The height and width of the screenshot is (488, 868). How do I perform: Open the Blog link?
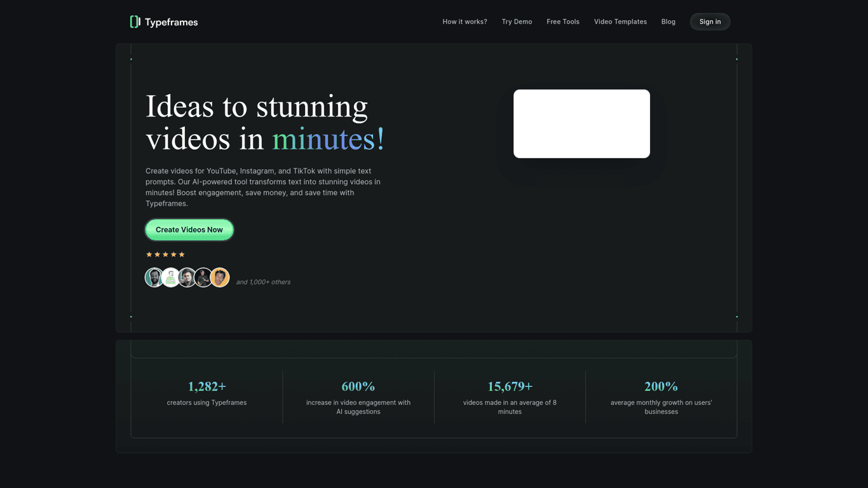[x=668, y=22]
